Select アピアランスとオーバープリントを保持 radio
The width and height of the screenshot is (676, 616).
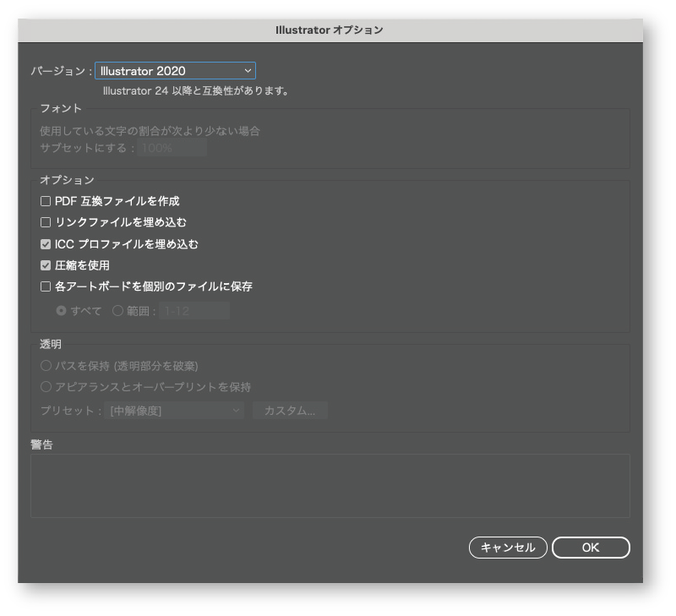pos(46,387)
